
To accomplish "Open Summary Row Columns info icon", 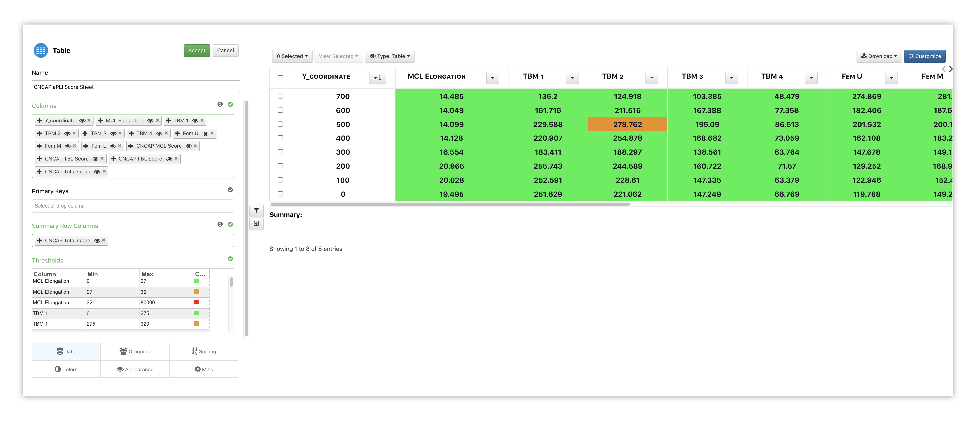I will pyautogui.click(x=220, y=224).
